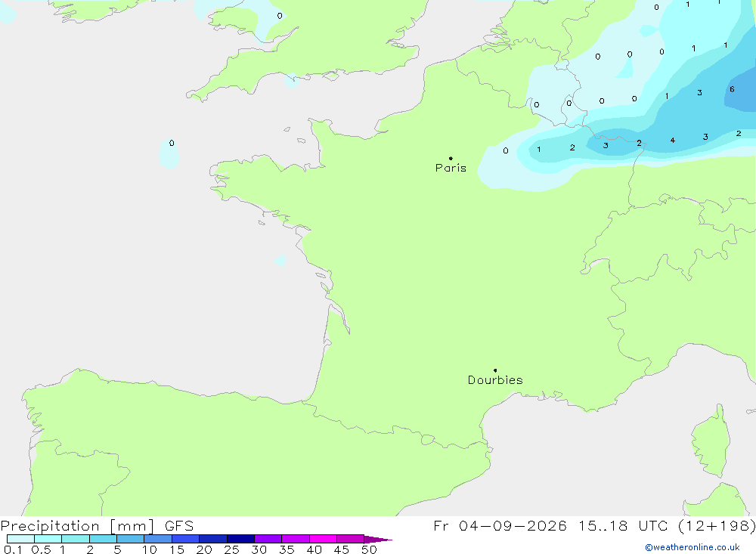
Task: Click the Corsica island on the map
Action: 711,441
